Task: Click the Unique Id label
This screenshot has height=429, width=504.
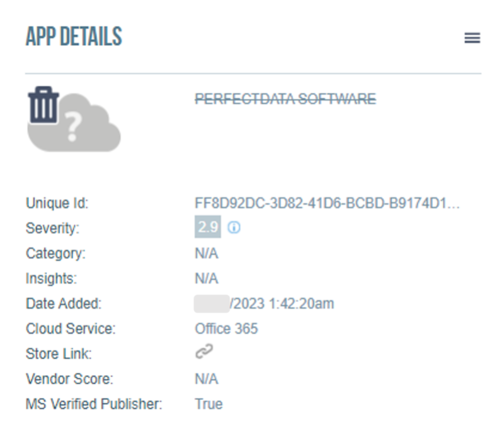Action: click(57, 203)
